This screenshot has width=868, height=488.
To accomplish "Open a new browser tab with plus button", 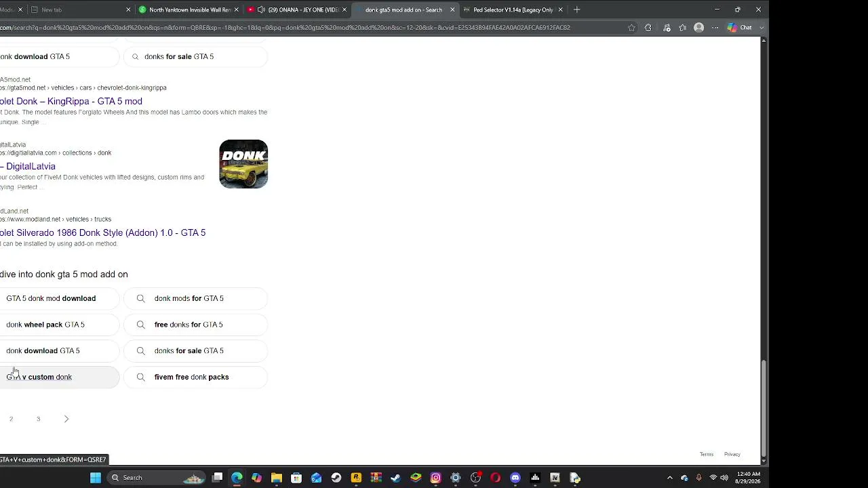I will 576,9.
